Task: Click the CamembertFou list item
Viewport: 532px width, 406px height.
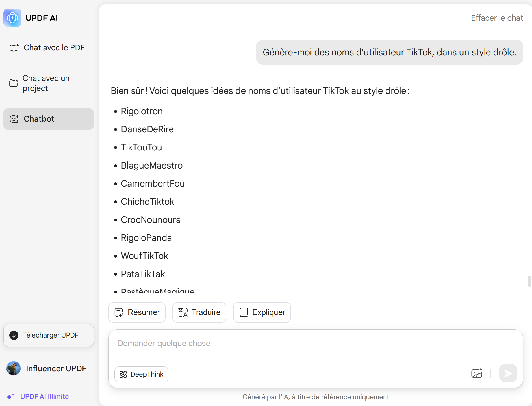Action: coord(153,183)
